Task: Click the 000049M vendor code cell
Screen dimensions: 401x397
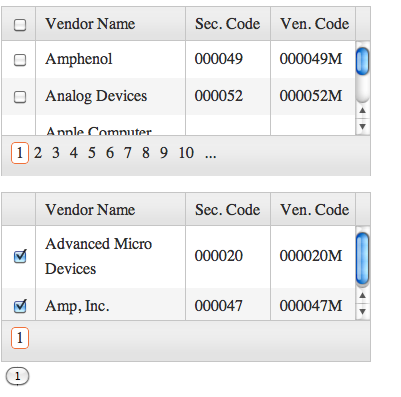Action: pos(313,59)
